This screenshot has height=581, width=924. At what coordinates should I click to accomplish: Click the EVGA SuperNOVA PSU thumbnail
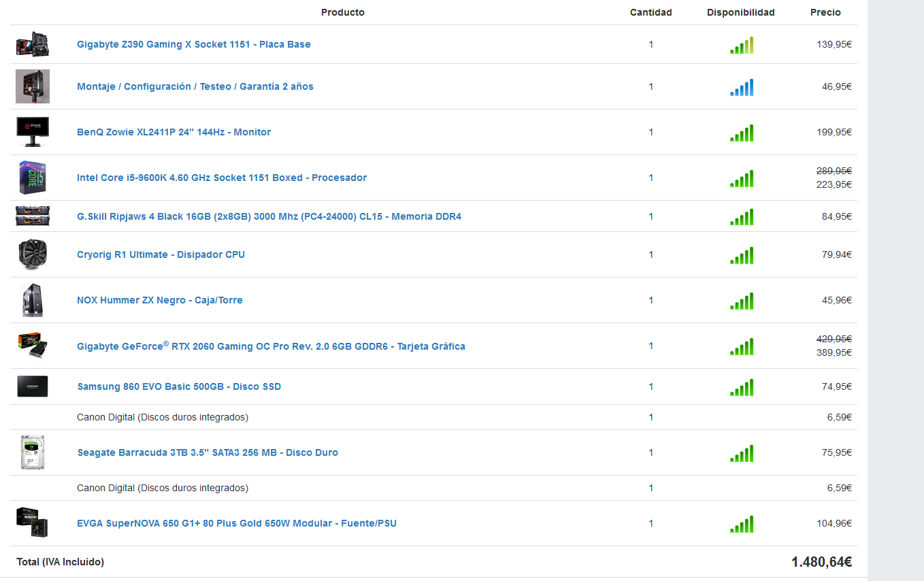click(33, 523)
